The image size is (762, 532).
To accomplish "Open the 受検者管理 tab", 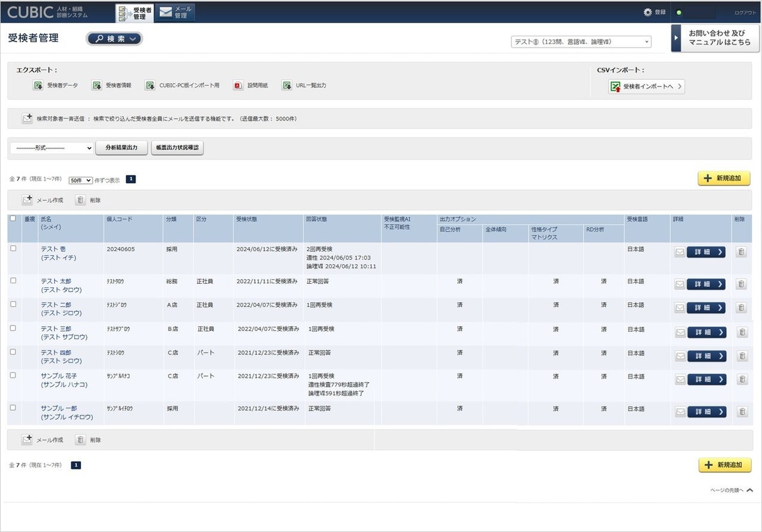I will pyautogui.click(x=135, y=12).
